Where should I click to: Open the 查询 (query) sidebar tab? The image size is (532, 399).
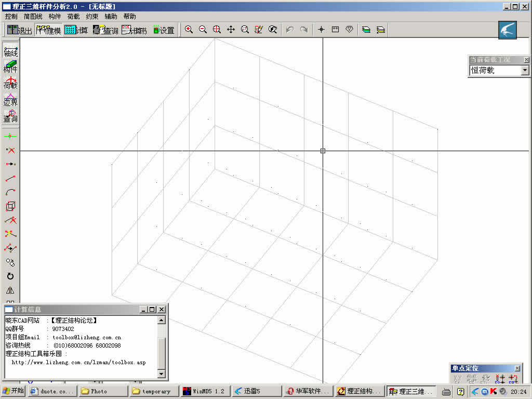click(x=10, y=116)
